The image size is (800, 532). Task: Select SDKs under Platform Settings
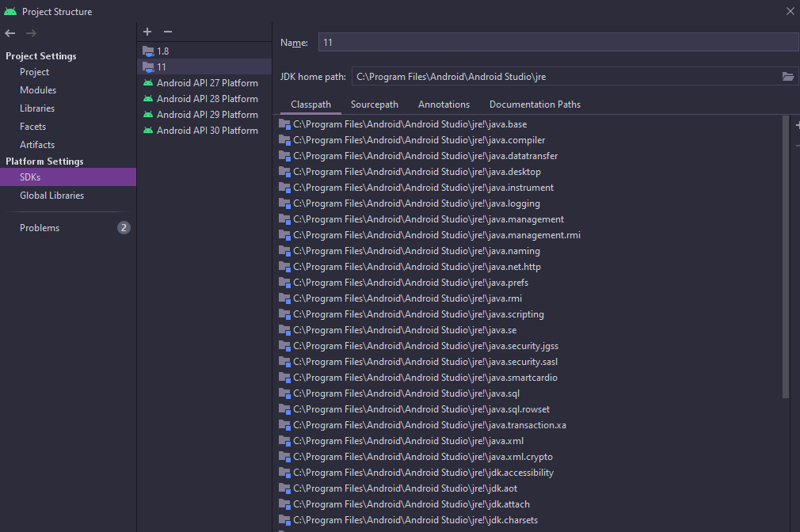coord(68,177)
